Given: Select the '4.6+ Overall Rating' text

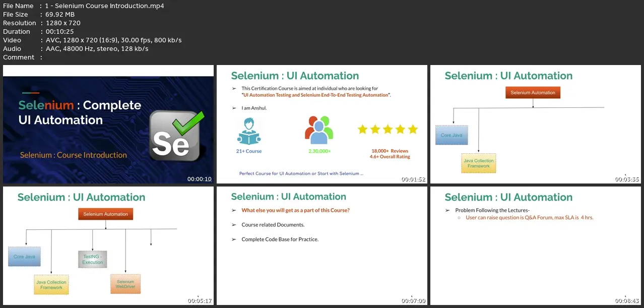Looking at the screenshot, I should click(x=390, y=157).
